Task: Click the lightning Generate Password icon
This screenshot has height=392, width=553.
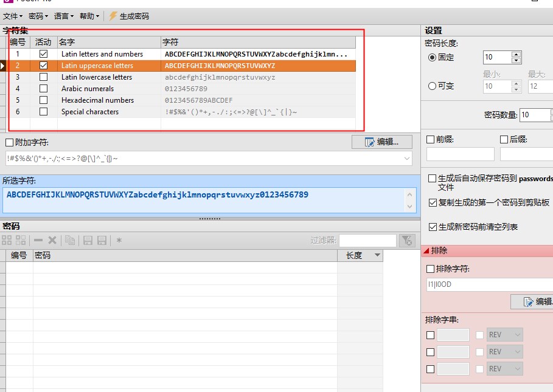Action: [x=113, y=16]
